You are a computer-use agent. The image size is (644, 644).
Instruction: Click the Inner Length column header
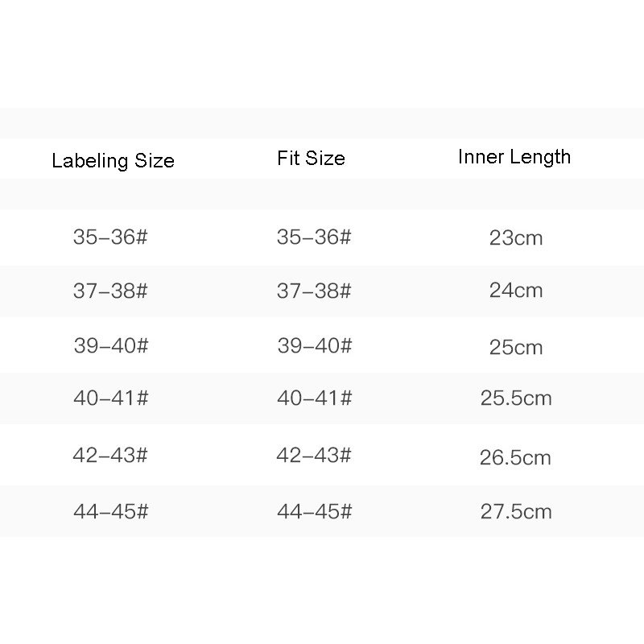[x=514, y=157]
